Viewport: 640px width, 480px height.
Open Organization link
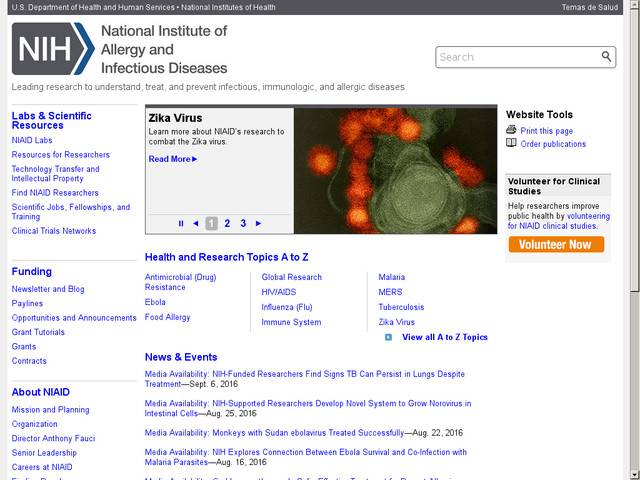click(34, 424)
